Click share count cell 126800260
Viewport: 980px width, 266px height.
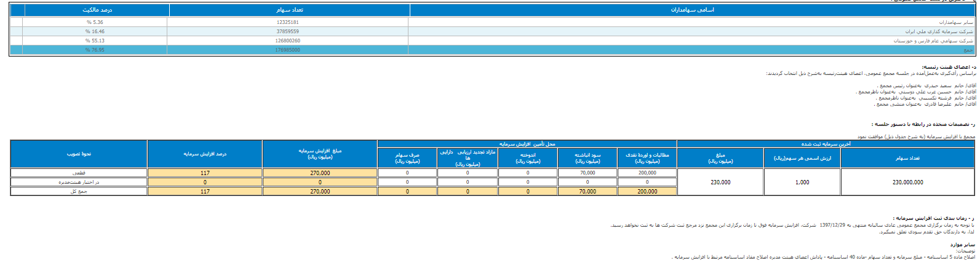click(288, 41)
